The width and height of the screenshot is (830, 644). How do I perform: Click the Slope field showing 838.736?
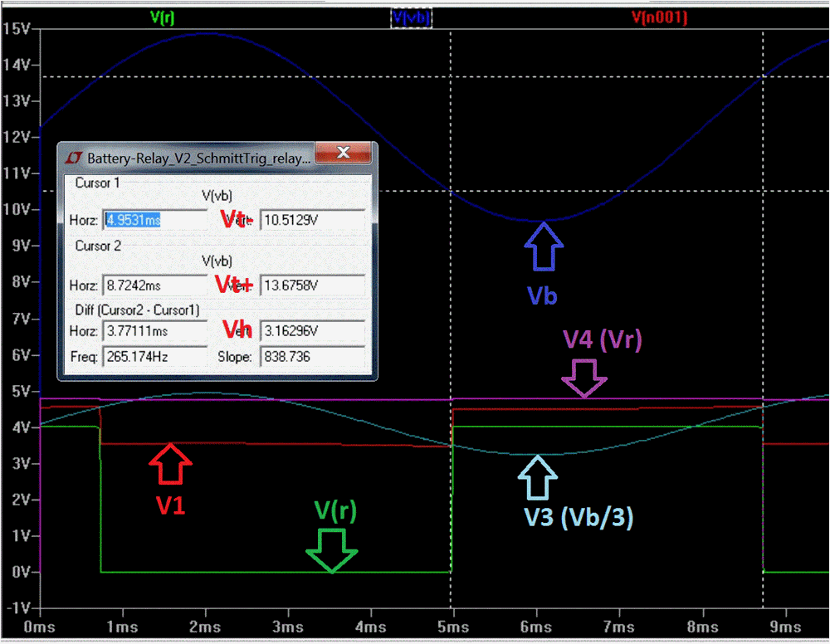click(x=312, y=358)
